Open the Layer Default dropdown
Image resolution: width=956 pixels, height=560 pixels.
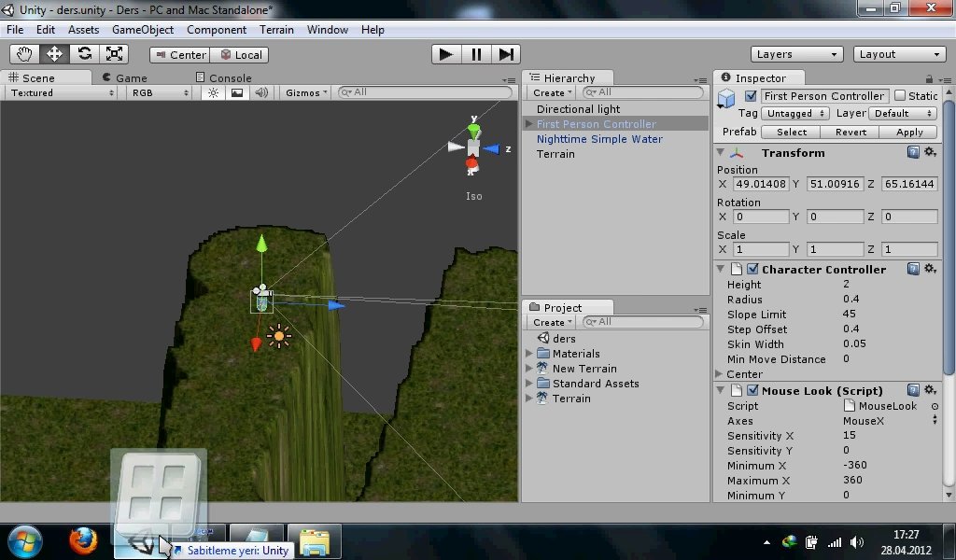[x=903, y=113]
